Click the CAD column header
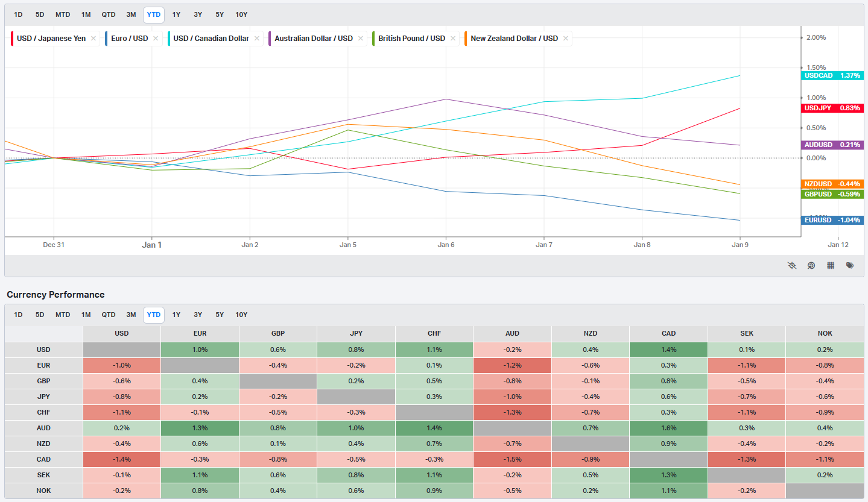Viewport: 868px width, 502px height. [x=668, y=333]
